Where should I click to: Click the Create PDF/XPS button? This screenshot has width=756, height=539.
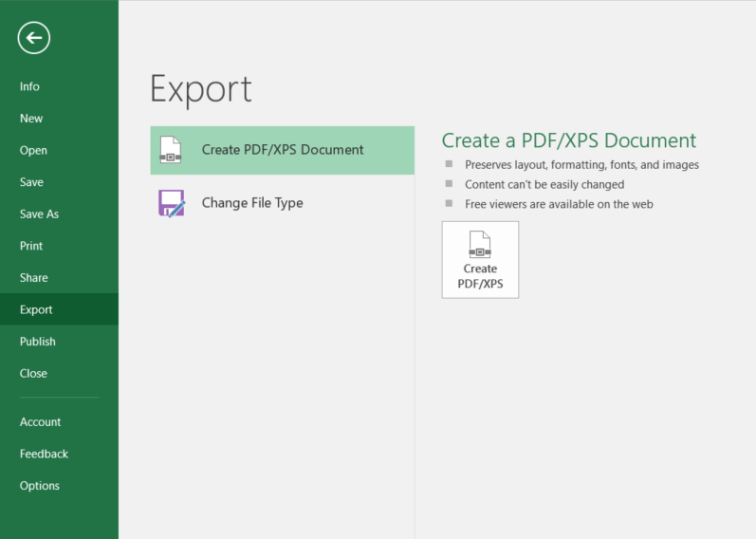[480, 260]
